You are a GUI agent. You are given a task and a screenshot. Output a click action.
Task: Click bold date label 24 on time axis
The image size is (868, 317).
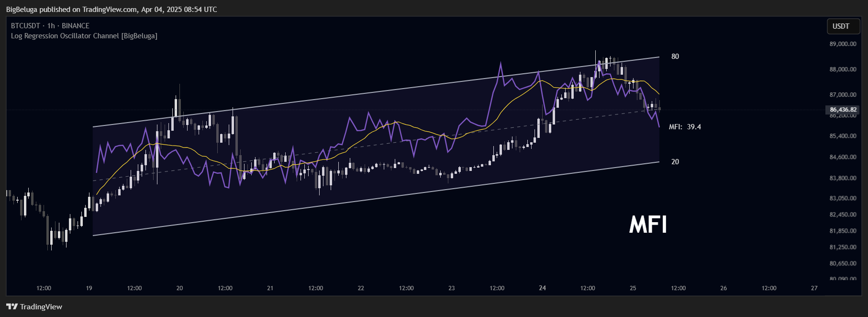pos(542,288)
